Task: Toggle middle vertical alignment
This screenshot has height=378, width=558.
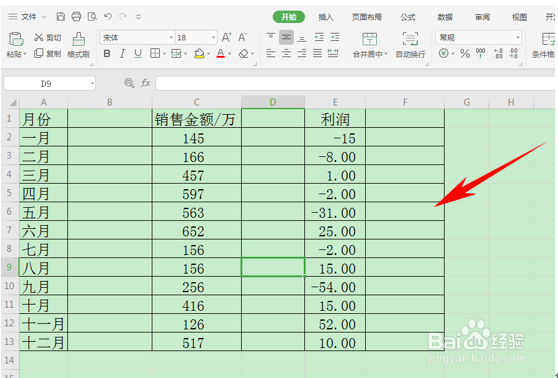Action: (286, 37)
